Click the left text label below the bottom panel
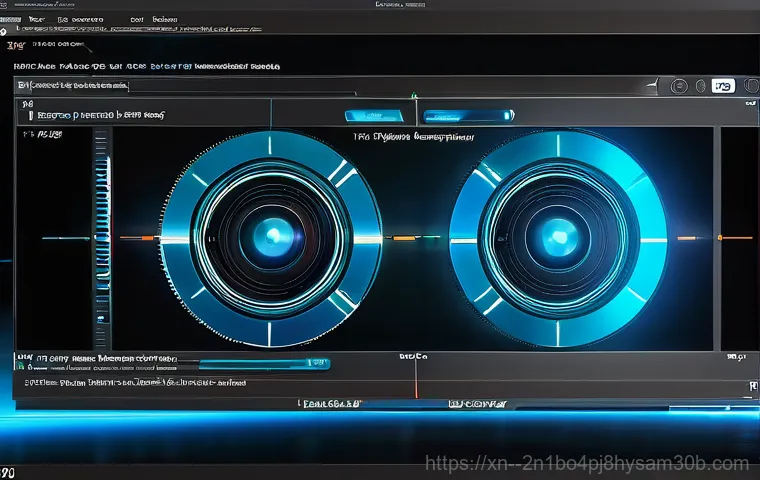Viewport: 760px width, 480px height. (x=330, y=404)
